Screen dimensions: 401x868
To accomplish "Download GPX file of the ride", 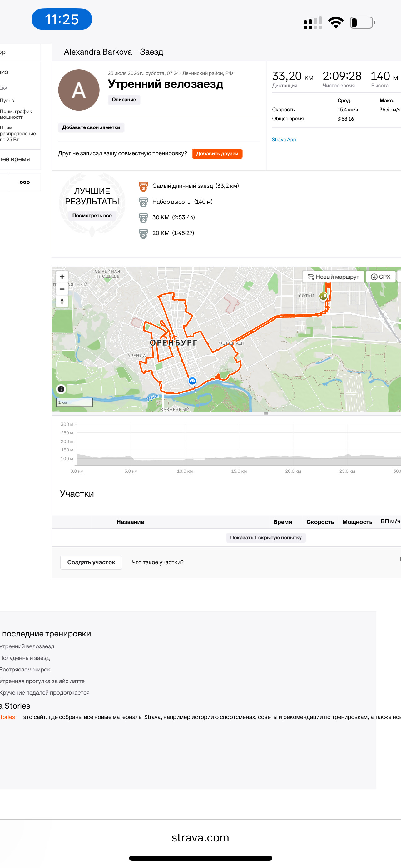I will (381, 277).
